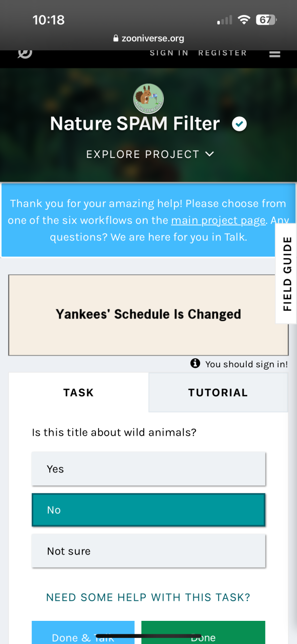Tap the verified checkmark badge
This screenshot has height=644, width=297.
click(239, 124)
